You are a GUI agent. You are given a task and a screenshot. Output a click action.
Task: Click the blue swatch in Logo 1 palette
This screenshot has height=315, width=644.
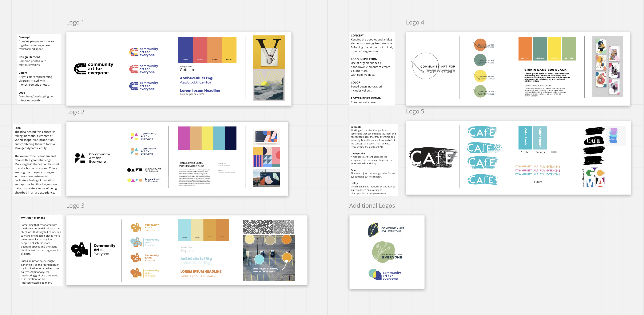click(x=186, y=50)
